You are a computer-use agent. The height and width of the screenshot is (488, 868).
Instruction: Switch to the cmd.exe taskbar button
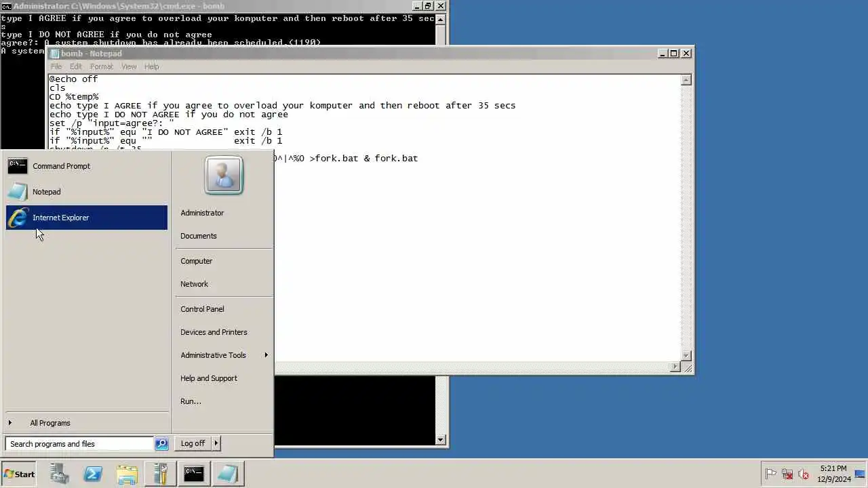click(194, 474)
